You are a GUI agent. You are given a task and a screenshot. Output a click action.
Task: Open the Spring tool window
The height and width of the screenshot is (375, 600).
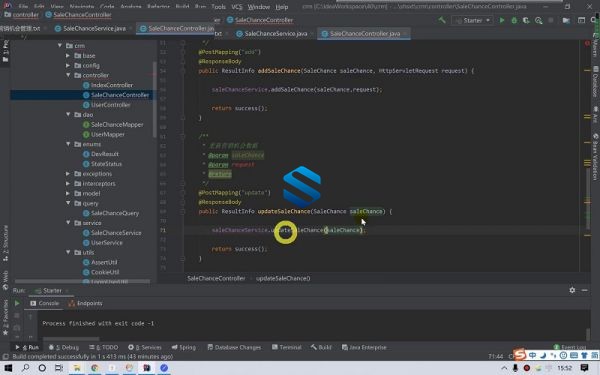184,347
